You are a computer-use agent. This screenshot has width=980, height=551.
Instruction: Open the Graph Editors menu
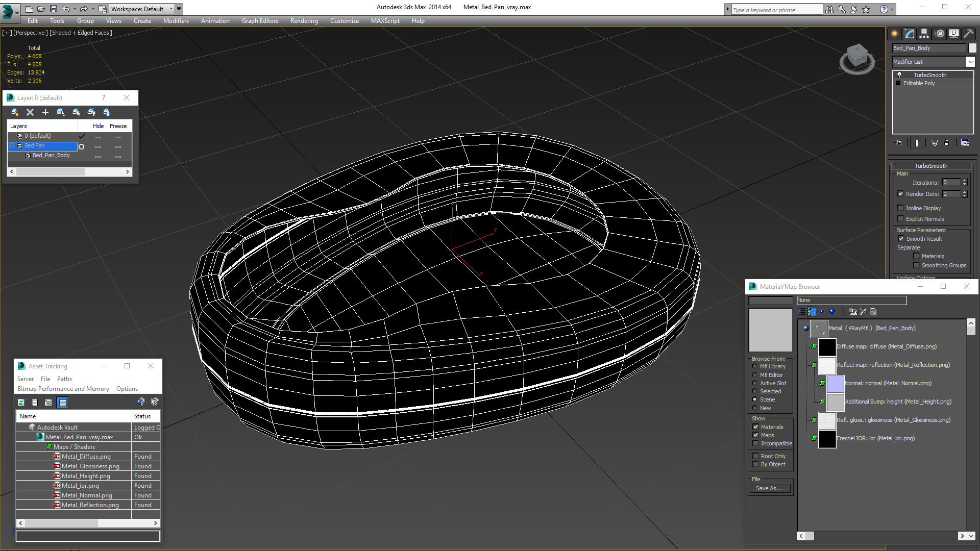(x=260, y=21)
